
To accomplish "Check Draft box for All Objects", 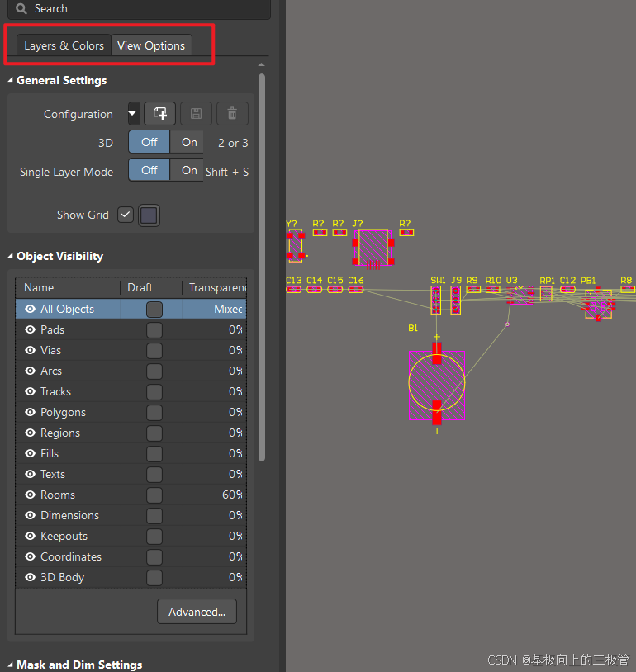I will click(154, 310).
